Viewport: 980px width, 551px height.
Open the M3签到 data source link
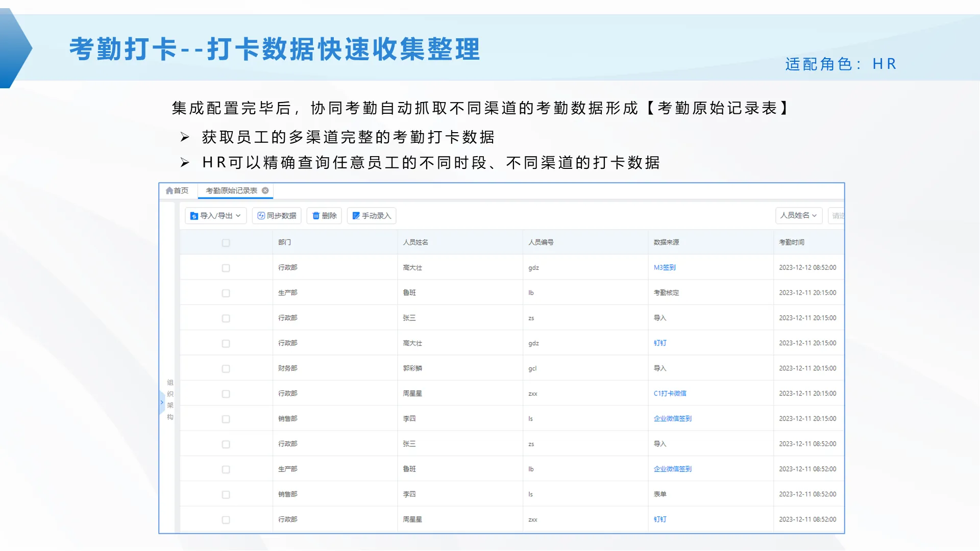pyautogui.click(x=665, y=267)
